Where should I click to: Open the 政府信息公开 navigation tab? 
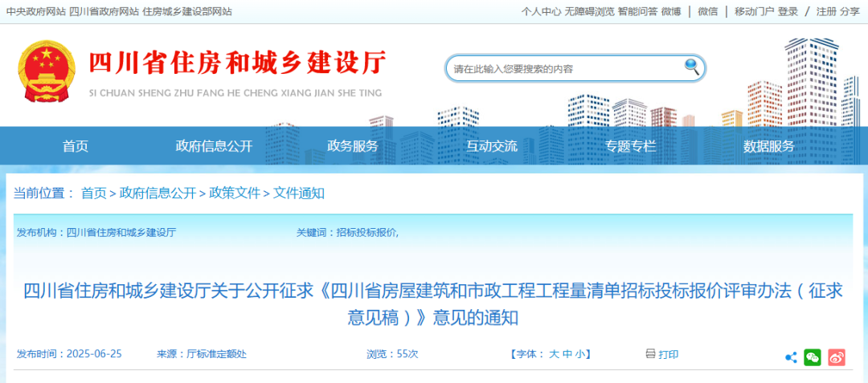click(x=214, y=146)
